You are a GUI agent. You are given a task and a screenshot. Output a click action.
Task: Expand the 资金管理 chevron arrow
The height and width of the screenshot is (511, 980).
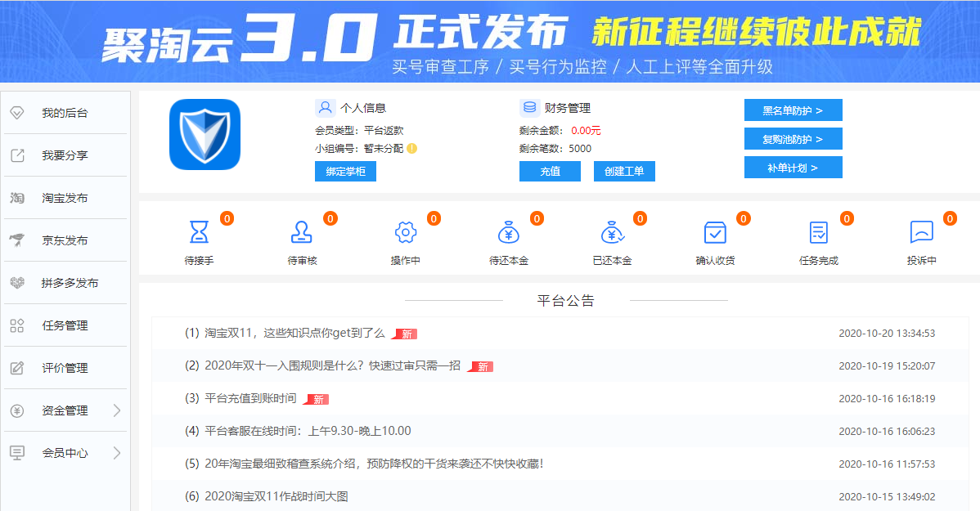click(117, 410)
